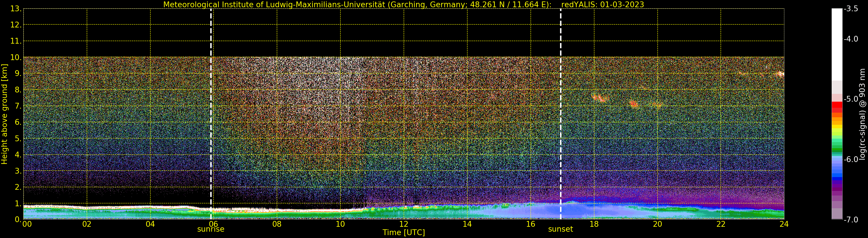868x238 pixels.
Task: Click the 'sunrise' label below the time axis
Action: 211,229
